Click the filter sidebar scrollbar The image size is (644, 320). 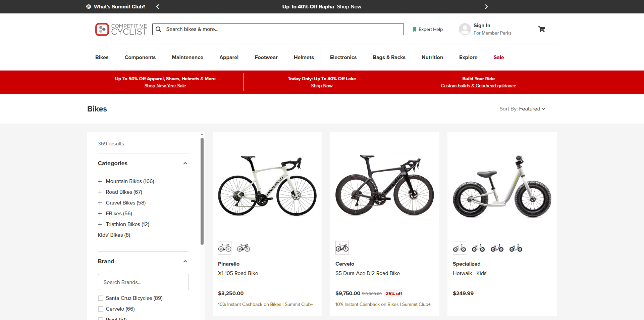point(202,191)
